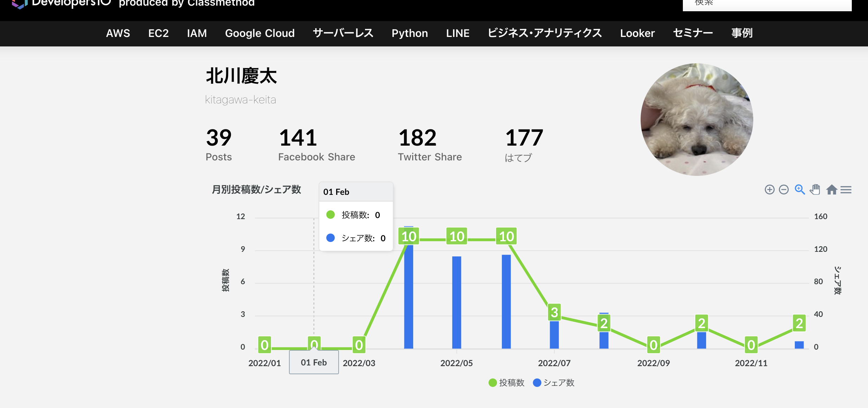Click the 01 Feb x-axis tooltip label
This screenshot has width=868, height=408.
click(x=314, y=362)
